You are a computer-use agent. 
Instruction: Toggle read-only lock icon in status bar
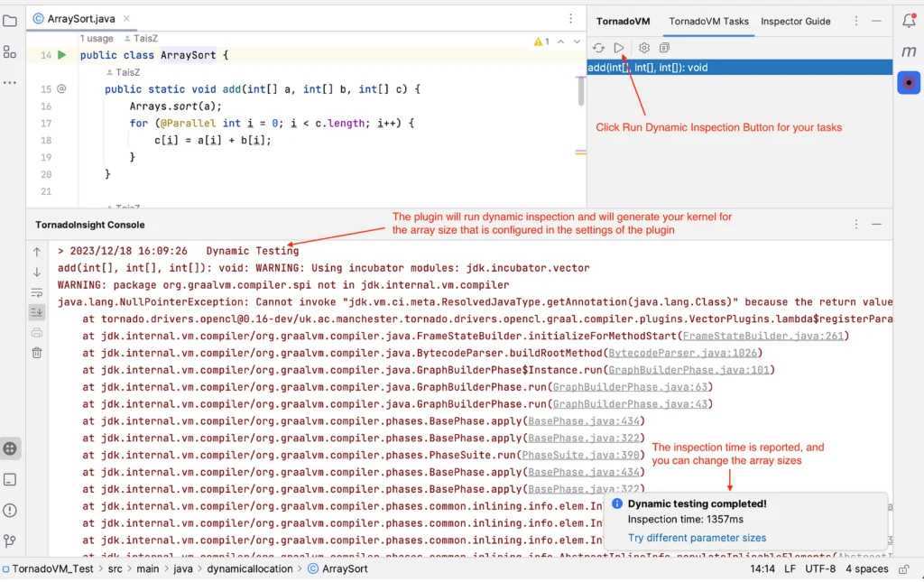[x=906, y=569]
